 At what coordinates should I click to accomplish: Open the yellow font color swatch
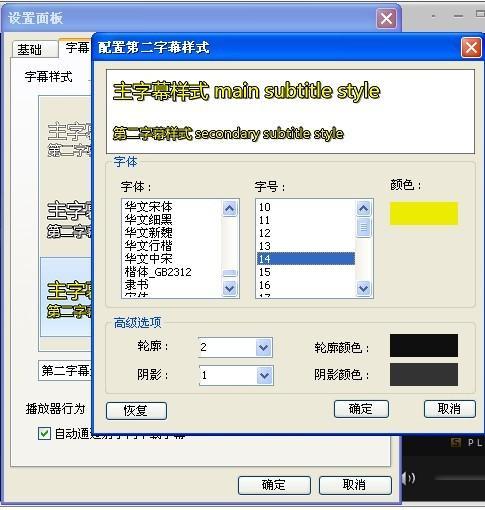click(x=424, y=213)
